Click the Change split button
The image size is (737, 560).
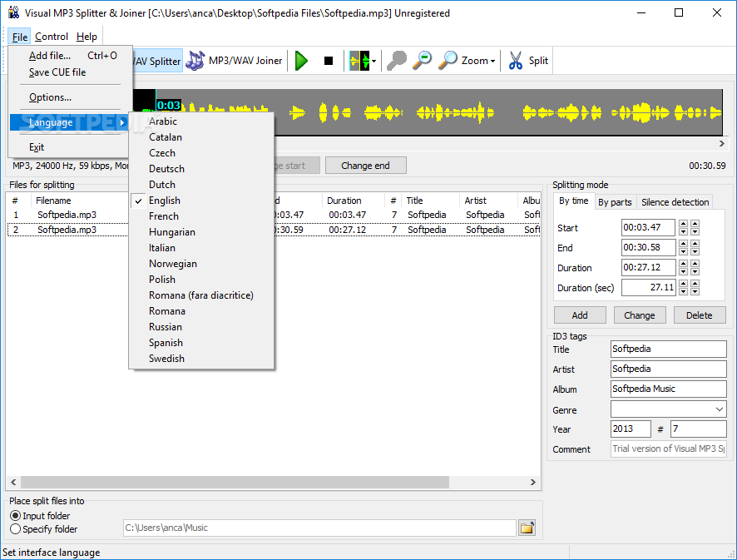tap(640, 315)
